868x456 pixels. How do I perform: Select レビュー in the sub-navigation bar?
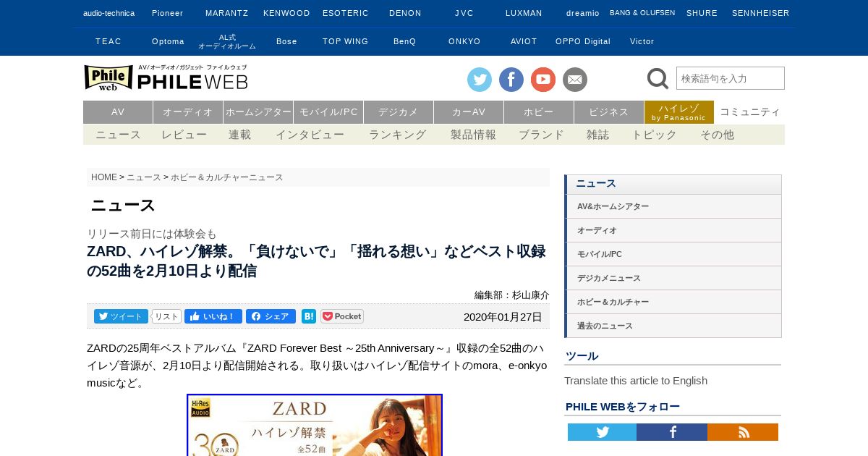point(184,135)
